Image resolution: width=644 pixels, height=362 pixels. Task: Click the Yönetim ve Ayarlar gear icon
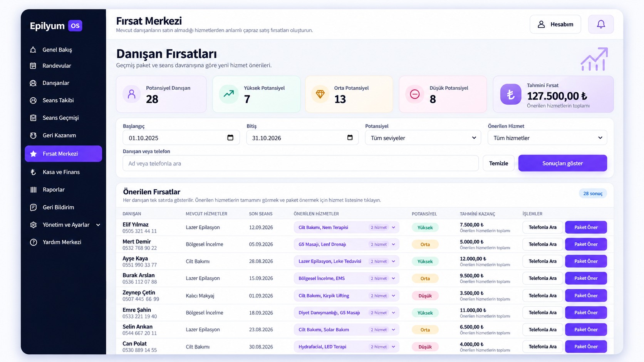coord(33,225)
